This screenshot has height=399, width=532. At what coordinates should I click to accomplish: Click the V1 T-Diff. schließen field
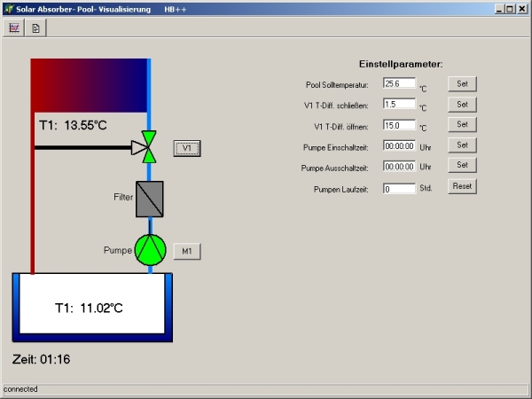click(399, 104)
